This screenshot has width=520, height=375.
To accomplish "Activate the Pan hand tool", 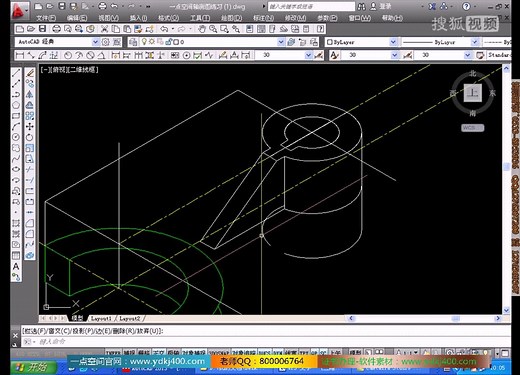I will pyautogui.click(x=202, y=29).
